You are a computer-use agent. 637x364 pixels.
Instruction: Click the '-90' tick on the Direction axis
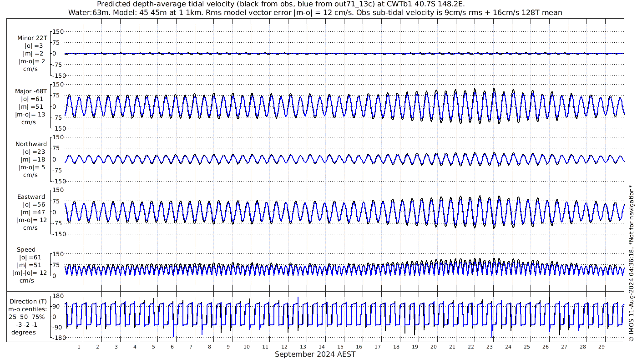(x=57, y=327)
